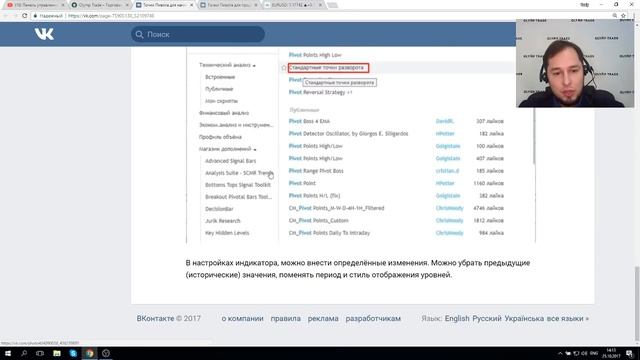The width and height of the screenshot is (640, 360).
Task: Open the Windows action center notifications
Action: point(629,353)
